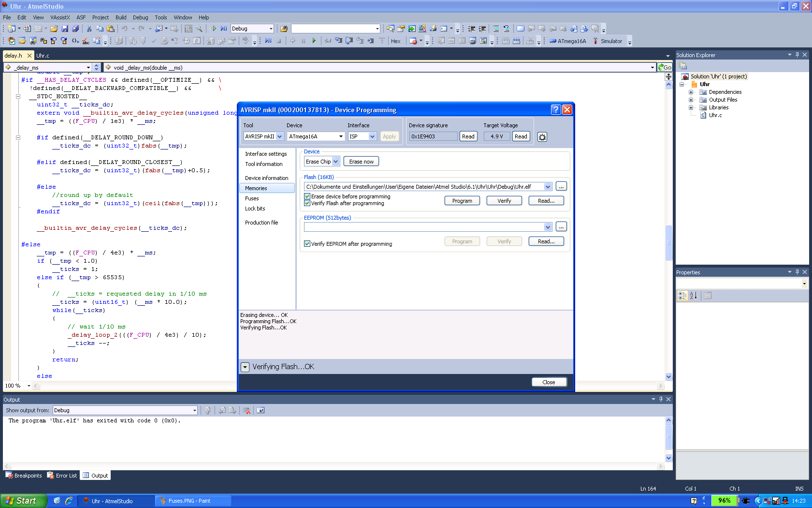Image resolution: width=812 pixels, height=508 pixels.
Task: Click the Find in Files binoculars-folder icon
Action: 284,29
